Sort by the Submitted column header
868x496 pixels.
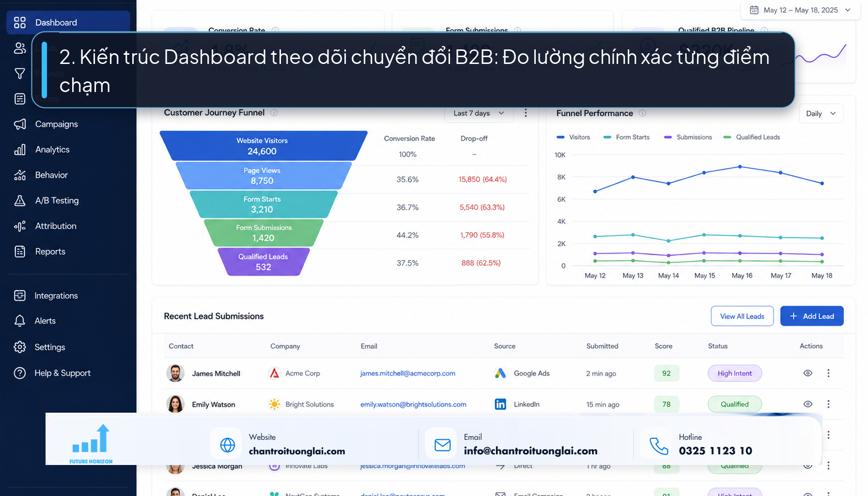point(602,346)
